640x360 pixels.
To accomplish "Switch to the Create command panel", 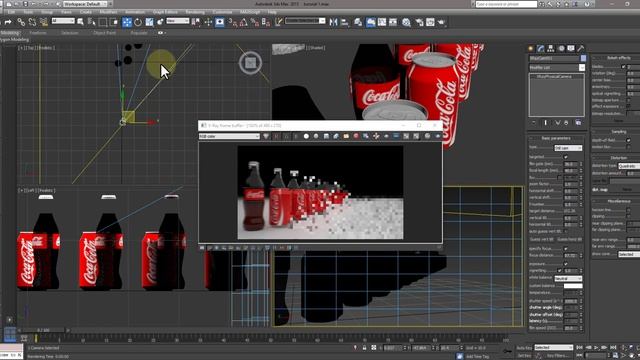I will (x=531, y=49).
